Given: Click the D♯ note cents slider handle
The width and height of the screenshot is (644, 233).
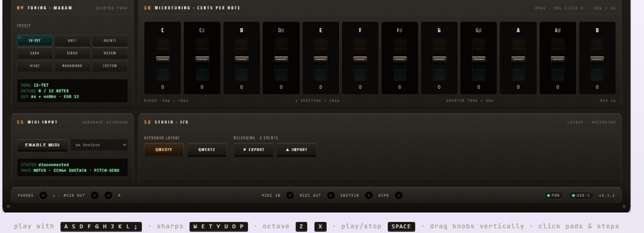Looking at the screenshot, I should pos(281,59).
